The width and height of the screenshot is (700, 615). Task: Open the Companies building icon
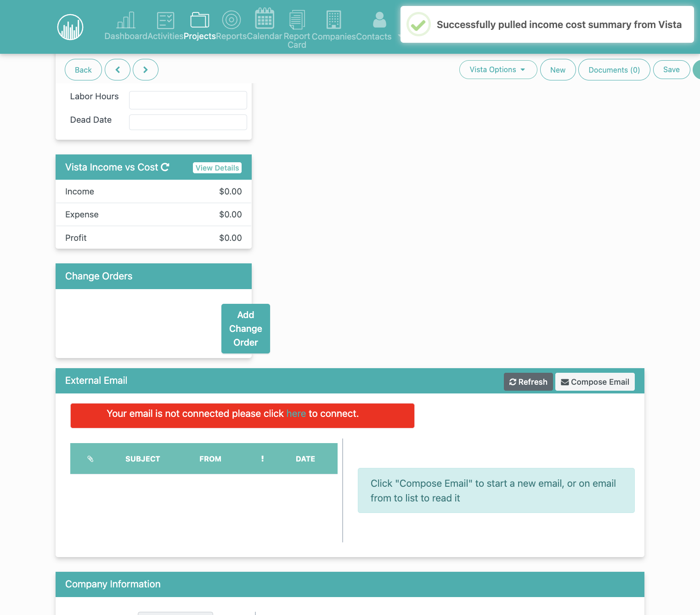334,20
